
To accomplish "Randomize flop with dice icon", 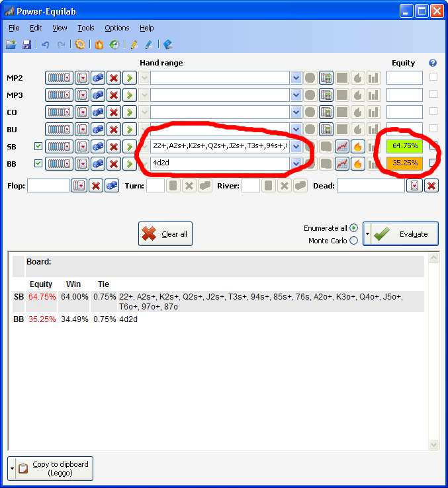I will [112, 186].
